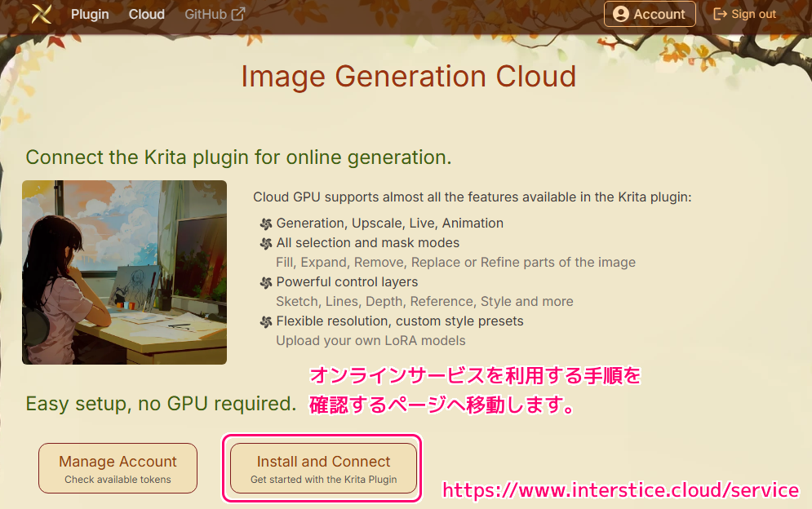Open the Account button
The width and height of the screenshot is (812, 509).
(650, 14)
